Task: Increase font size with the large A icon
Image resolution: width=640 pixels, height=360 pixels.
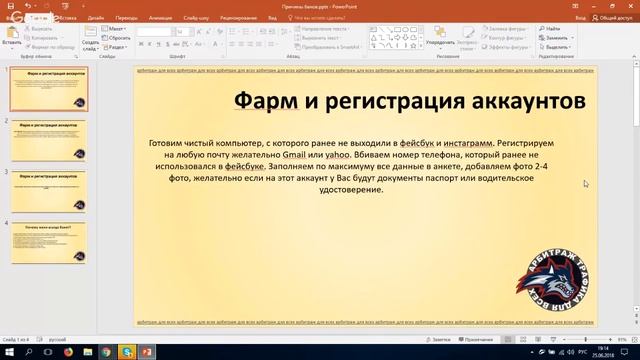Action: tap(199, 31)
